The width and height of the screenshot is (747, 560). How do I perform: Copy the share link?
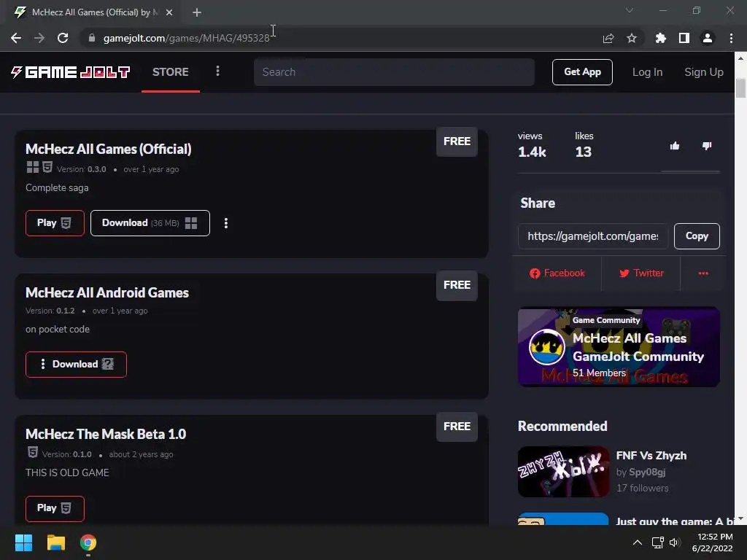coord(697,236)
